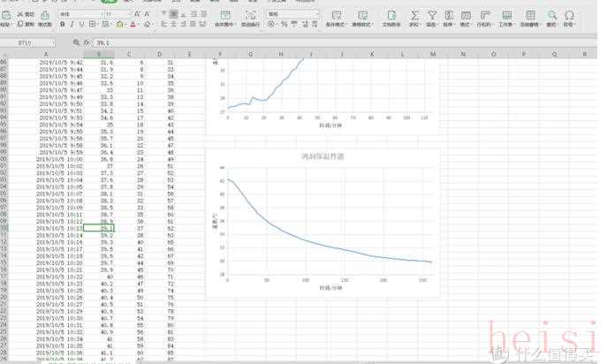
Task: Apply italic formatting
Action: click(x=72, y=25)
